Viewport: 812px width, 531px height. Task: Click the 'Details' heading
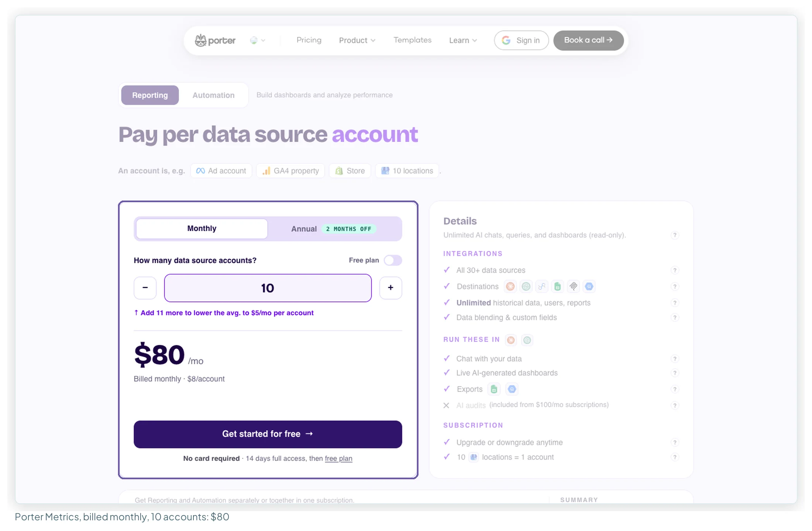coord(460,221)
